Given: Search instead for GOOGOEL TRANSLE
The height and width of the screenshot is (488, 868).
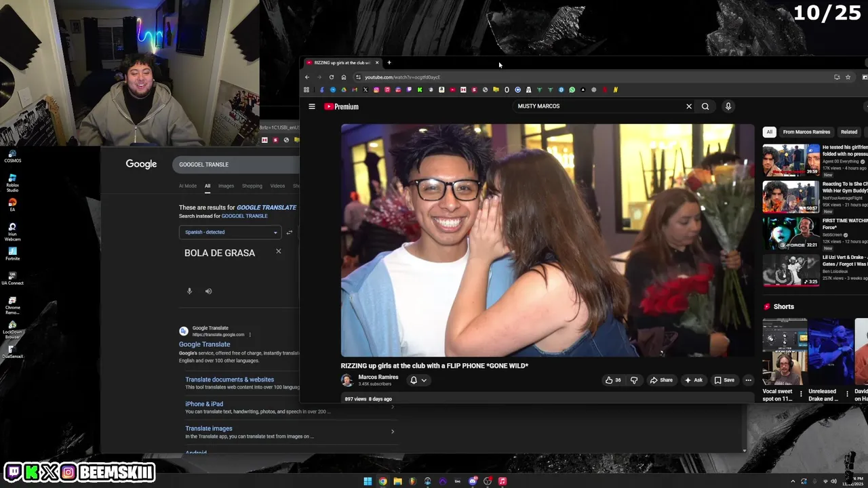Looking at the screenshot, I should coord(244,216).
